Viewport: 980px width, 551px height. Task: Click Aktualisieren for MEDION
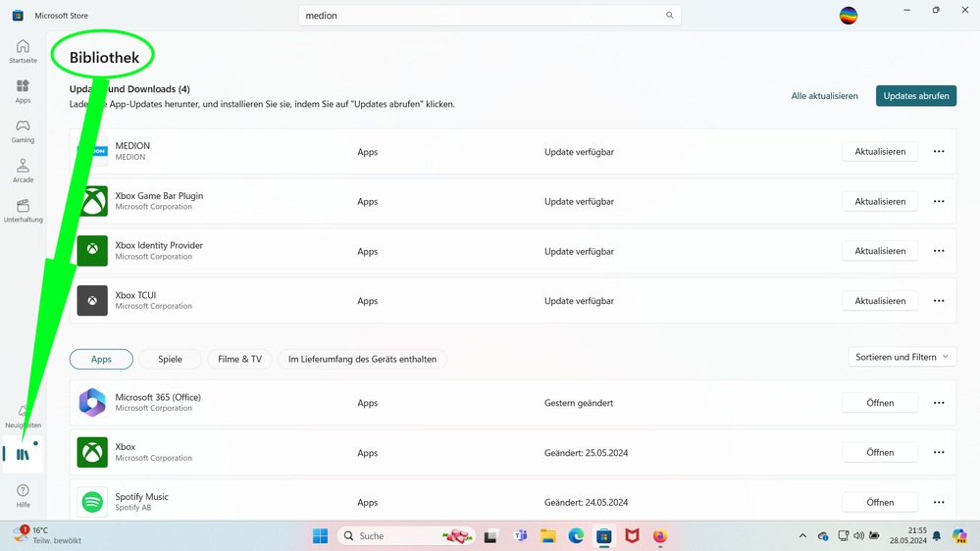pos(880,151)
